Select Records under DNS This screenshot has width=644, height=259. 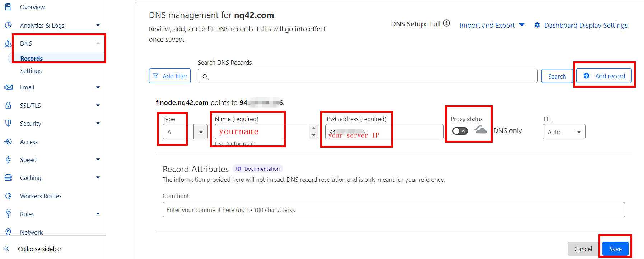pyautogui.click(x=32, y=58)
